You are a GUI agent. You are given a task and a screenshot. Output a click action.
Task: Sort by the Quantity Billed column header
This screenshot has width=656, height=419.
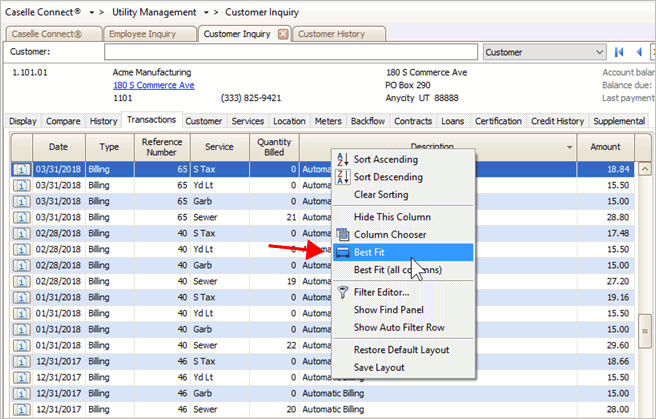(x=274, y=147)
